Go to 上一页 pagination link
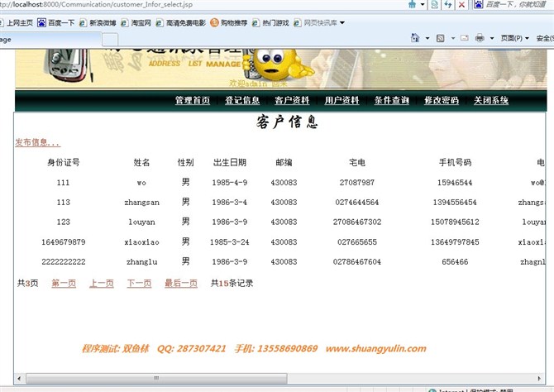This screenshot has width=554, height=392. (x=102, y=284)
